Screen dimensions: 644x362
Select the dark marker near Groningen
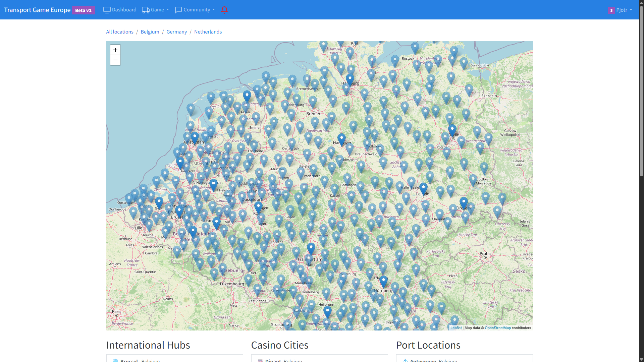pos(247,97)
